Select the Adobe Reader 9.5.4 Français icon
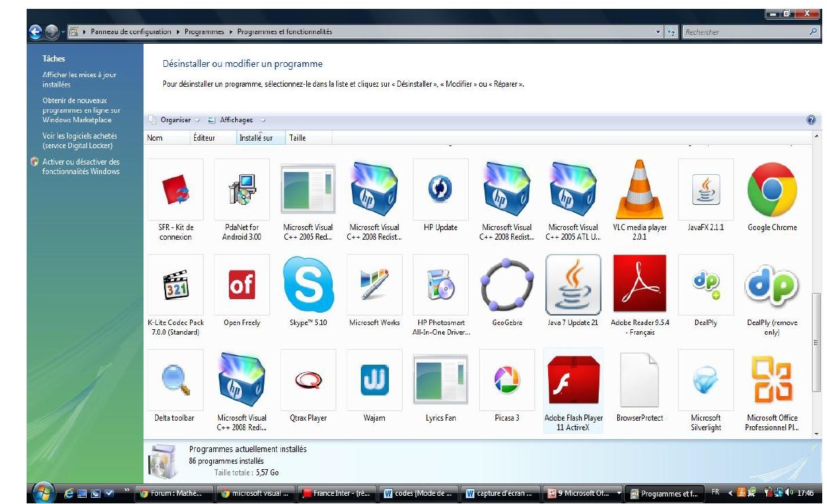The width and height of the screenshot is (827, 504). click(640, 283)
